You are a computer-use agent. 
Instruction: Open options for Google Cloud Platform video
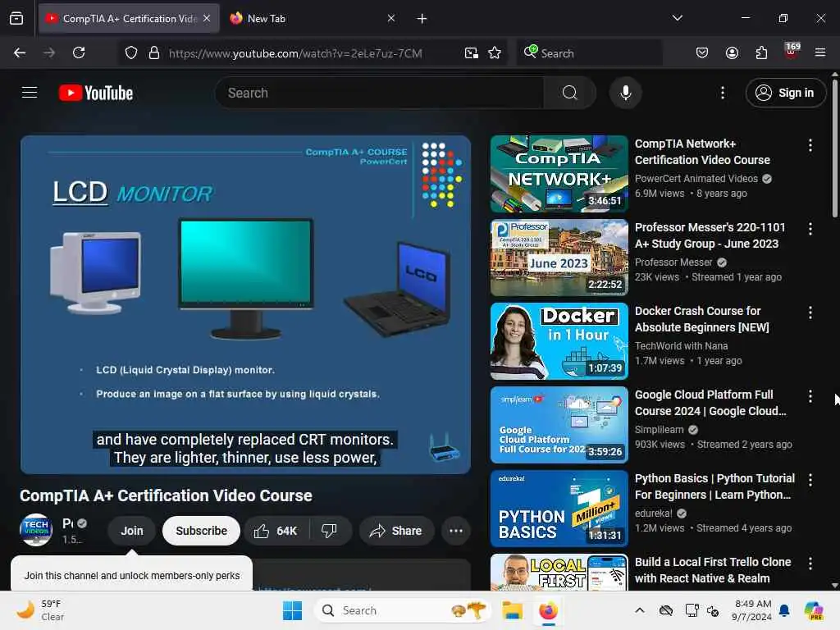pos(810,396)
